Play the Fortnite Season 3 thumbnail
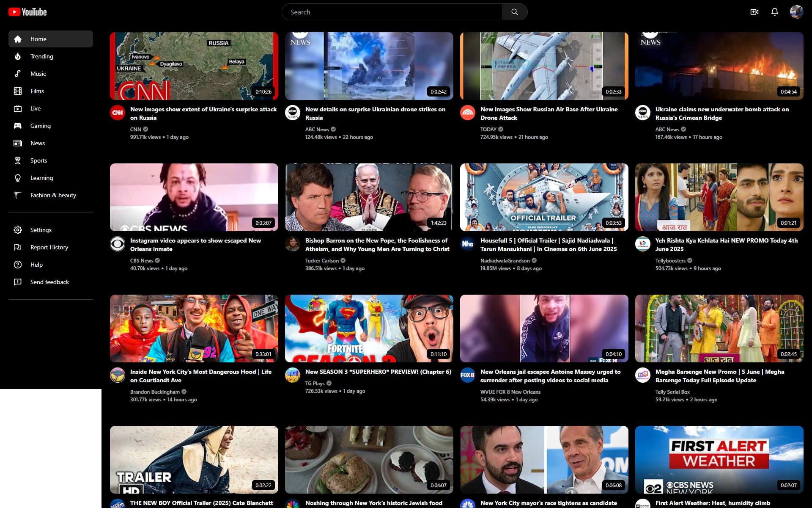 click(369, 329)
